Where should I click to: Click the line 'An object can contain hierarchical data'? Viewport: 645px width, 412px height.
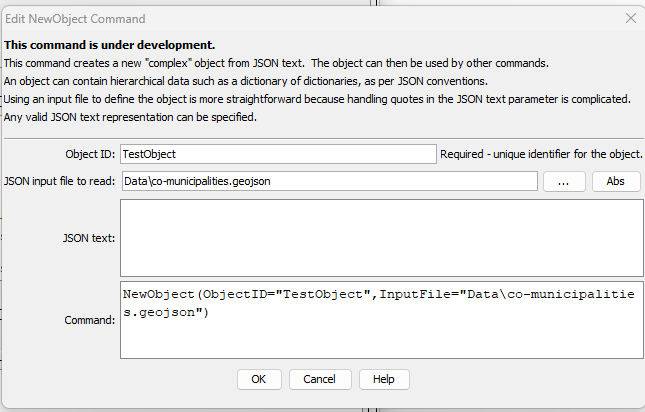click(x=246, y=81)
